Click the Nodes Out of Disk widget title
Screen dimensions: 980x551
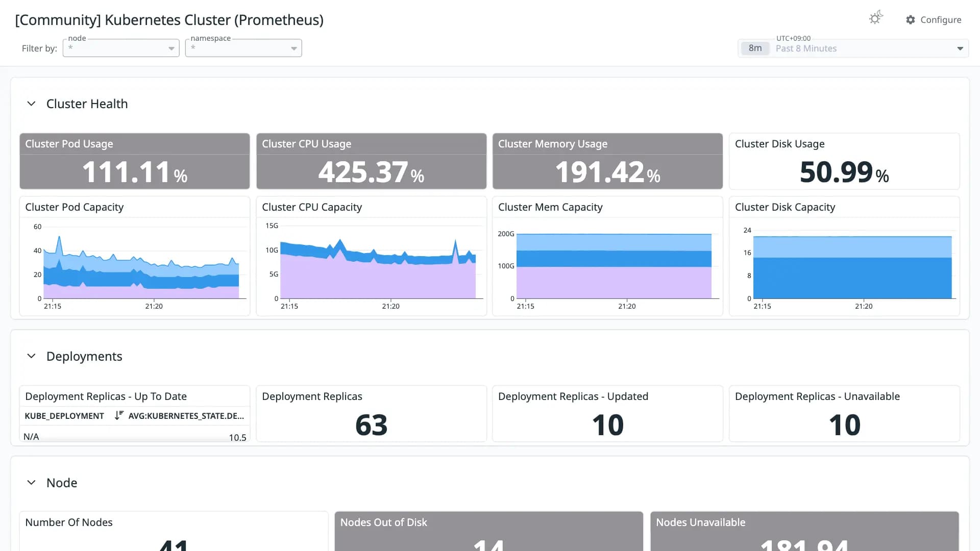pyautogui.click(x=383, y=522)
